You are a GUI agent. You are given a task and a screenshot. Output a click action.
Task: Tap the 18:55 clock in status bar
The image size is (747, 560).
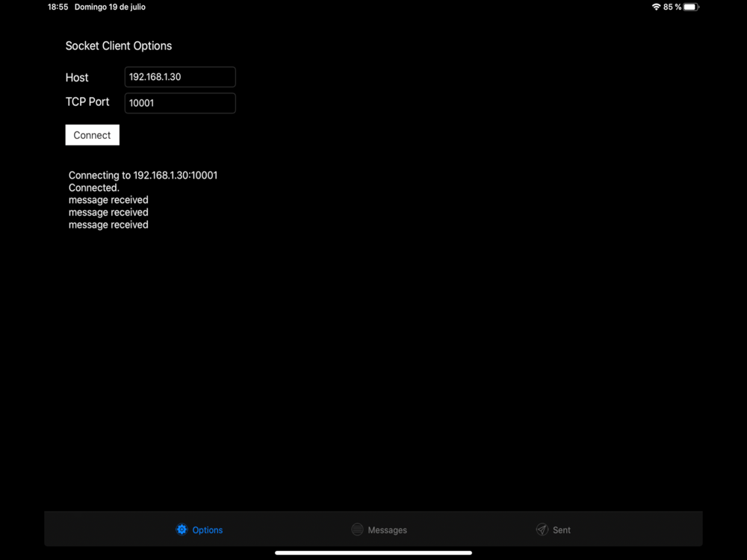tap(58, 7)
